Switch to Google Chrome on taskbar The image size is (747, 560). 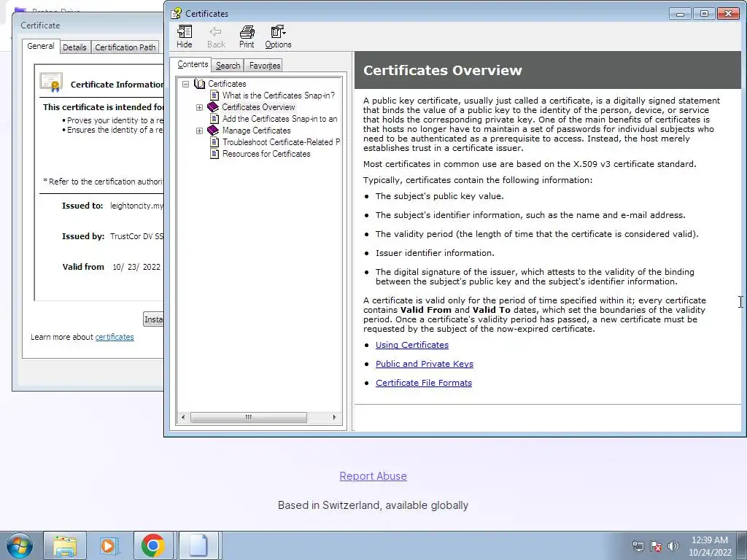tap(153, 545)
